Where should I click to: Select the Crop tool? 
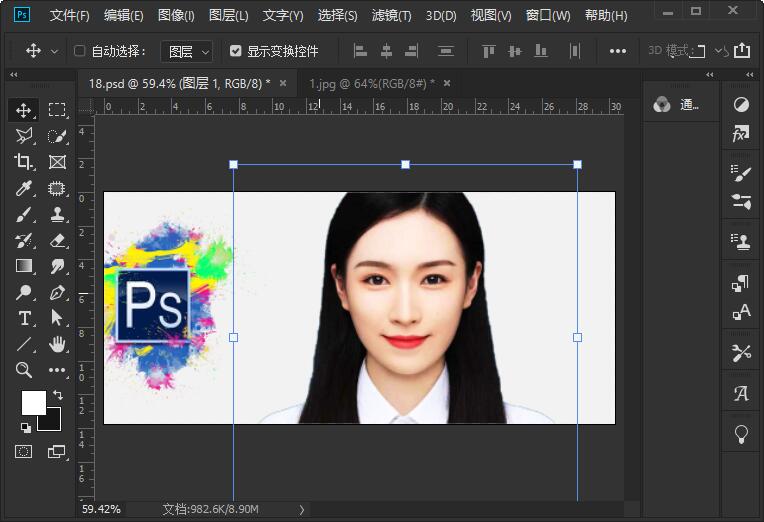(x=23, y=162)
